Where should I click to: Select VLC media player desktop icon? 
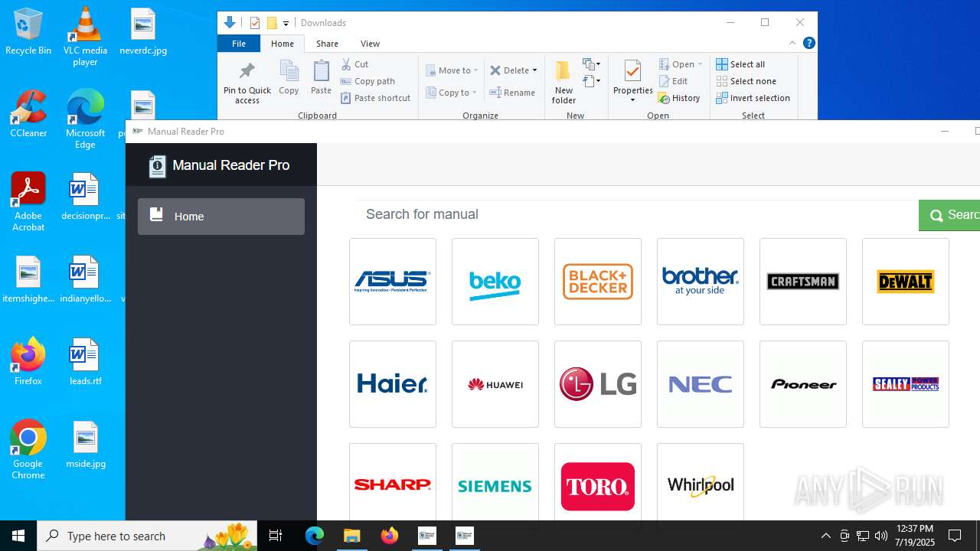[85, 37]
